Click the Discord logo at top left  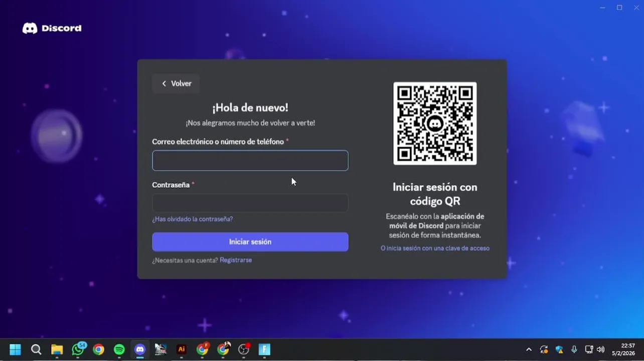(52, 29)
